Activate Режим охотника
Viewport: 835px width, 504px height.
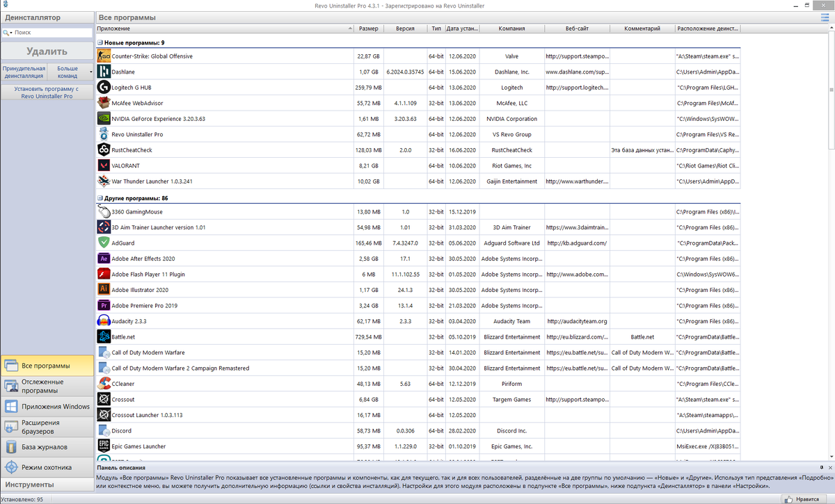(x=47, y=467)
